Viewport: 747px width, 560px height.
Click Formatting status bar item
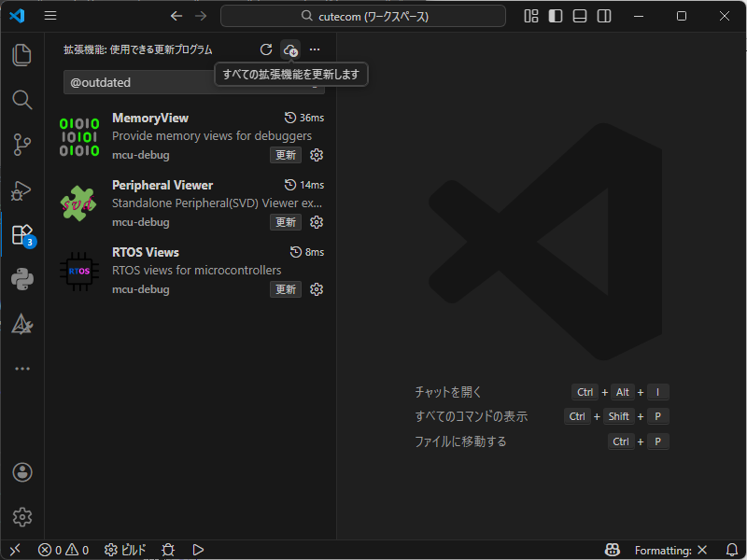(x=670, y=551)
